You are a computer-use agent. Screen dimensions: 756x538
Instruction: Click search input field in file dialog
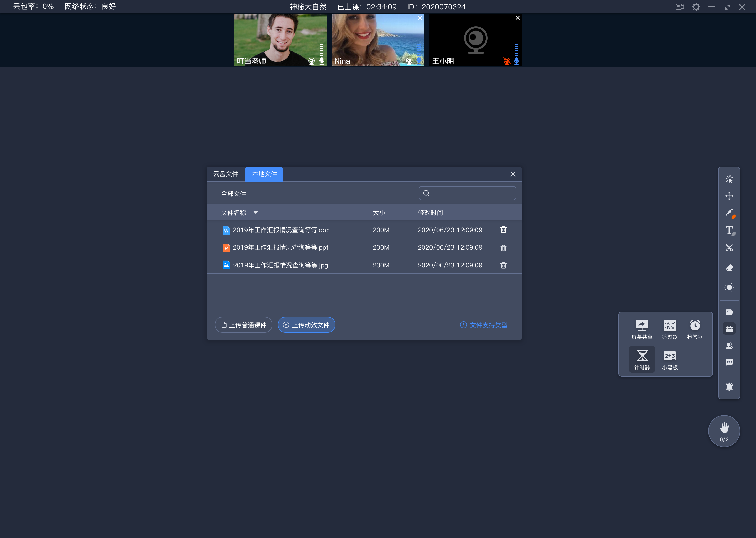(468, 193)
